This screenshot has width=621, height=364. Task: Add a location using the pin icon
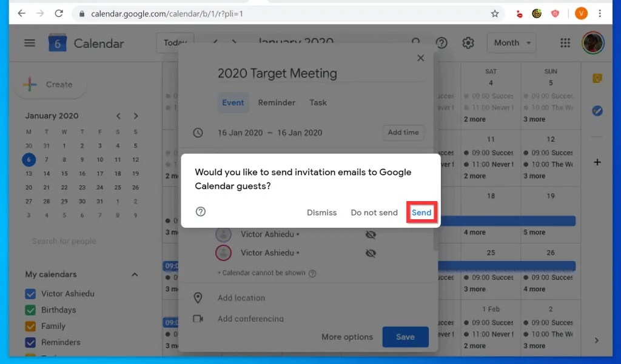tap(197, 297)
